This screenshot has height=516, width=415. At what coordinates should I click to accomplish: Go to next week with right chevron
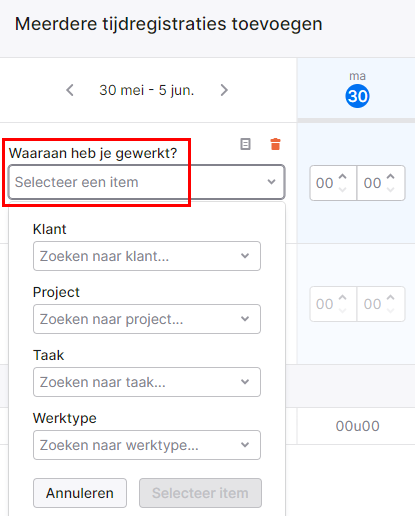coord(224,90)
